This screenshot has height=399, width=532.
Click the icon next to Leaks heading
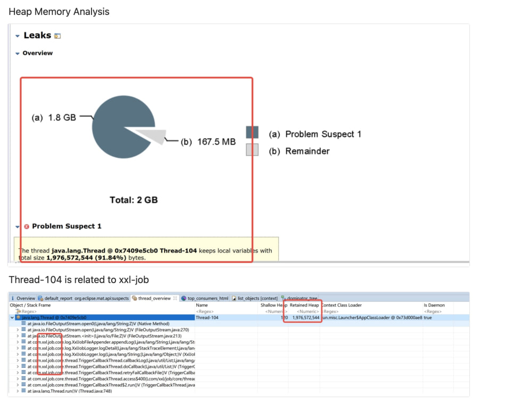click(x=57, y=36)
